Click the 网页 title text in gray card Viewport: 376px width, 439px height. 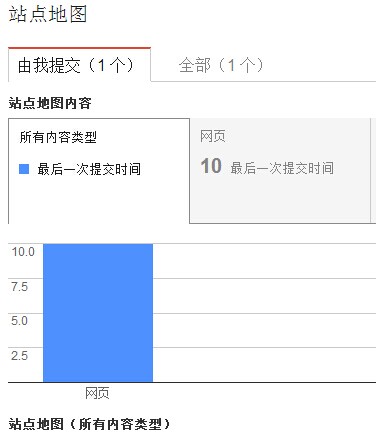point(213,136)
